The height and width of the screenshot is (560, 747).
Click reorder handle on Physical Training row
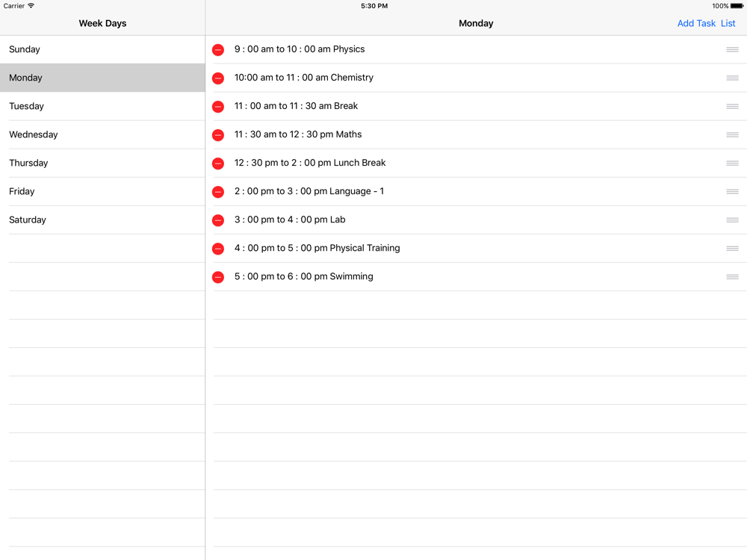[x=732, y=249]
